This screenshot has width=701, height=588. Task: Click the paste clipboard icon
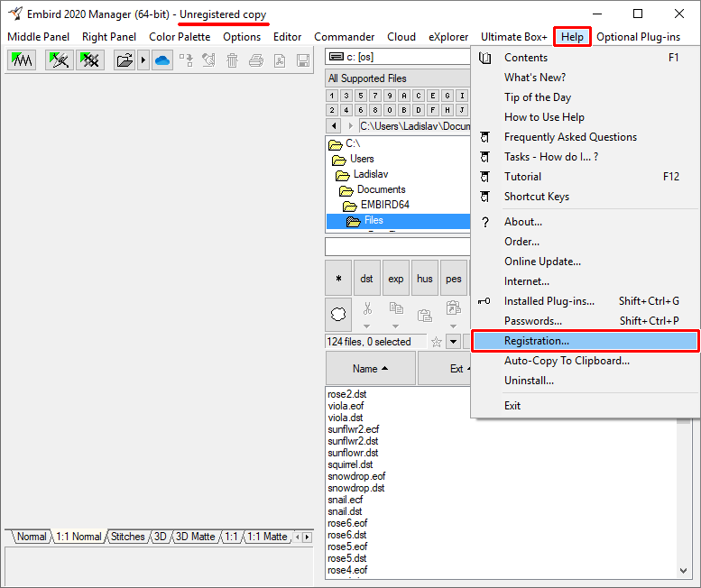coord(424,315)
